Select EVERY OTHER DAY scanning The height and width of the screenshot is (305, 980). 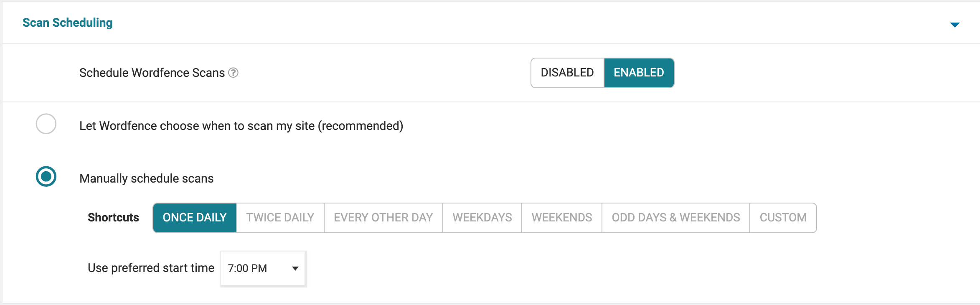[383, 217]
